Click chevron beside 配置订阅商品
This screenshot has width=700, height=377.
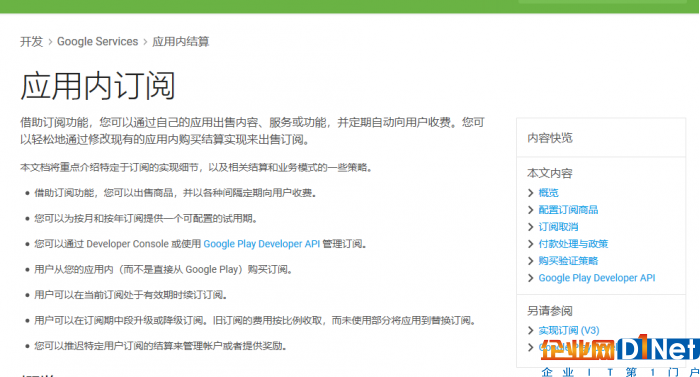tap(530, 210)
